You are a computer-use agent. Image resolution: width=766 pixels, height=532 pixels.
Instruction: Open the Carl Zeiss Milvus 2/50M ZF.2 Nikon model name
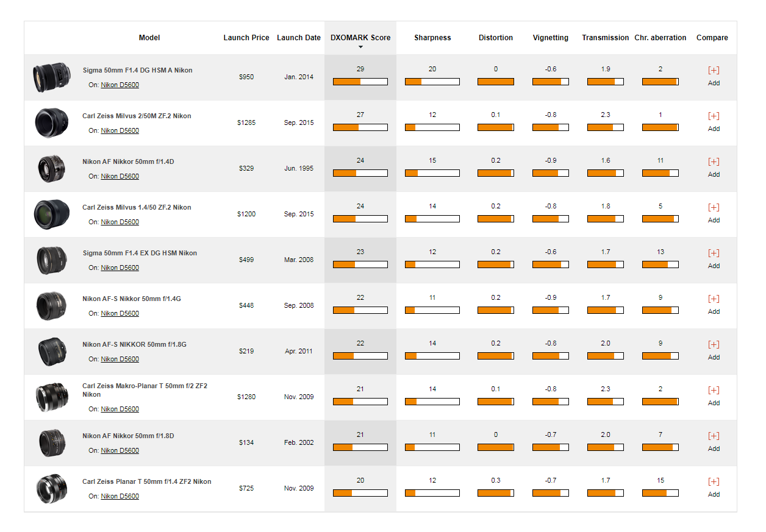tap(137, 116)
